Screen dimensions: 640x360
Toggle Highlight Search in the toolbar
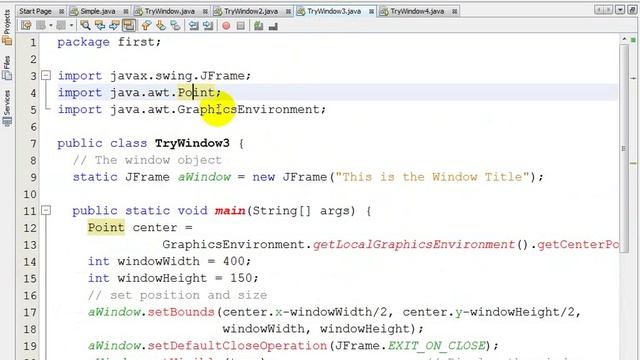(129, 26)
